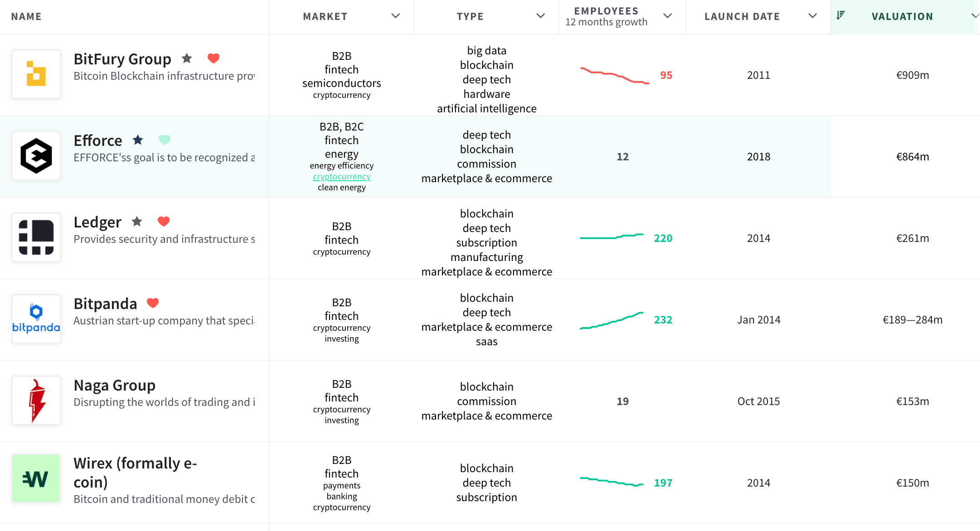The height and width of the screenshot is (531, 980).
Task: Toggle the red heart beside Bitpanda
Action: pyautogui.click(x=153, y=303)
